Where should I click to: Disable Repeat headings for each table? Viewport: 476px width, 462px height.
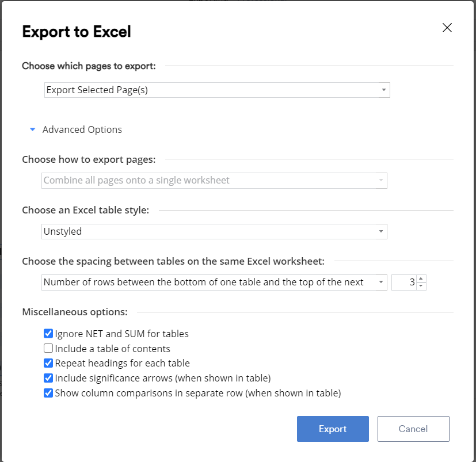click(x=48, y=363)
